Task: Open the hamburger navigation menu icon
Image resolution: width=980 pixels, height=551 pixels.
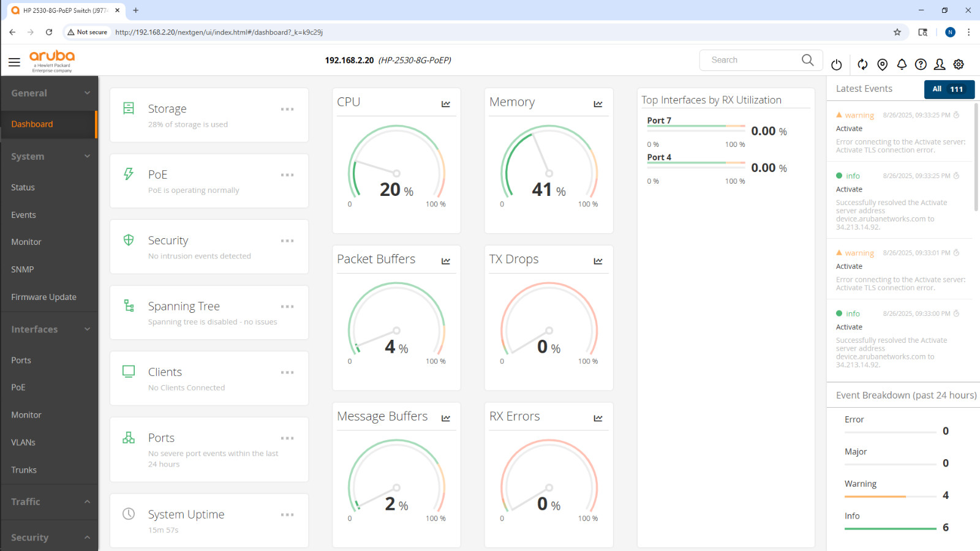Action: (x=14, y=62)
